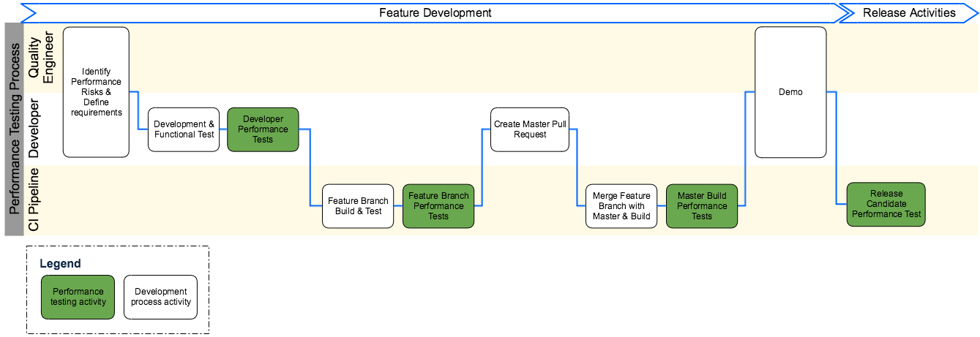
Task: Click the Development & Functional Test box
Action: point(184,129)
